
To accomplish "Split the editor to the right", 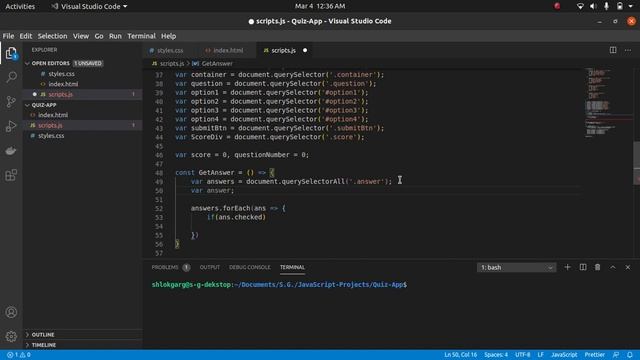I will [613, 50].
